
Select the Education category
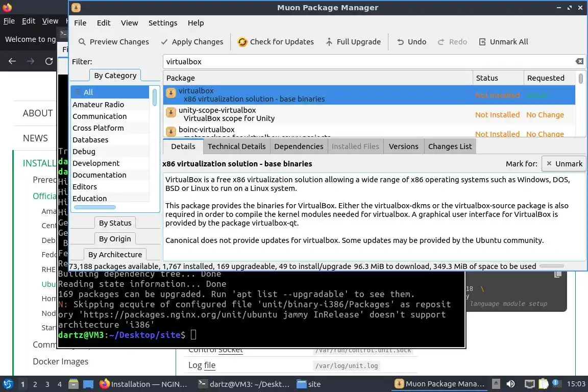[x=110, y=198]
